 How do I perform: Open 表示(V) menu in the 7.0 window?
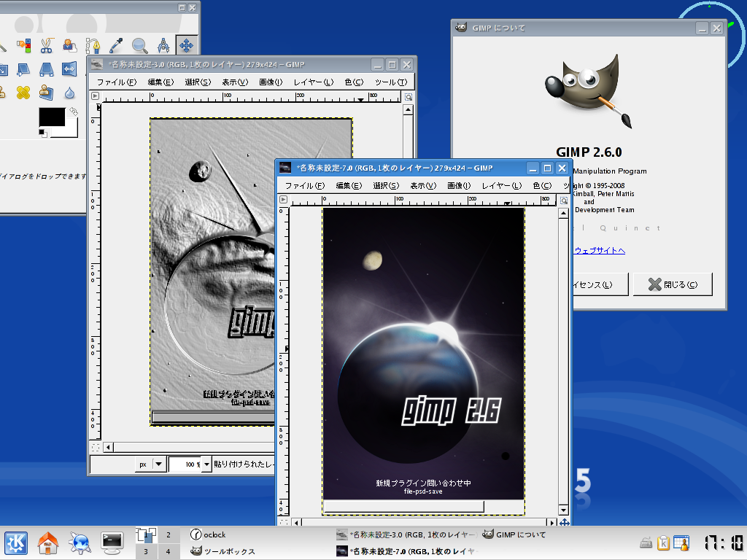click(x=423, y=186)
